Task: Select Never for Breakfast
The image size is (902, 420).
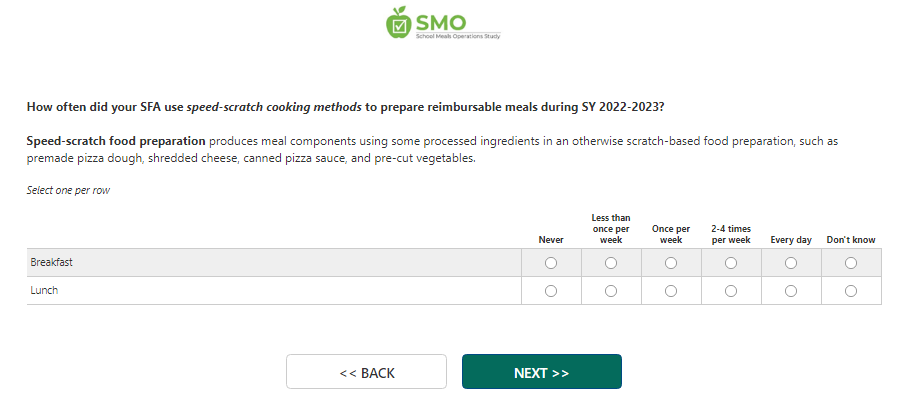Action: tap(551, 263)
